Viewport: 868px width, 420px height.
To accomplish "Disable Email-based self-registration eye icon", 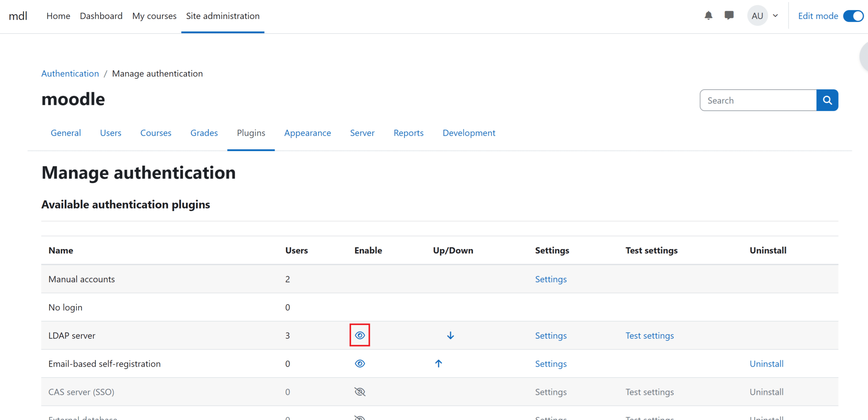I will pyautogui.click(x=360, y=364).
